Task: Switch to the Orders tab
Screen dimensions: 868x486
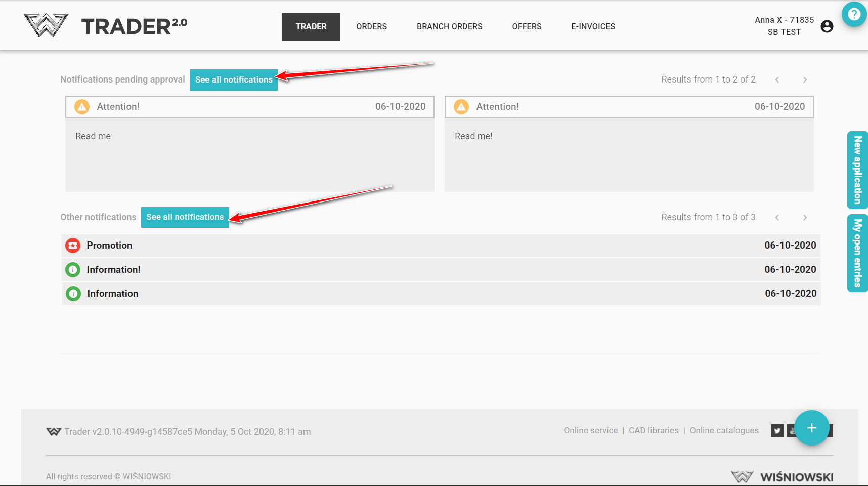Action: pyautogui.click(x=371, y=26)
